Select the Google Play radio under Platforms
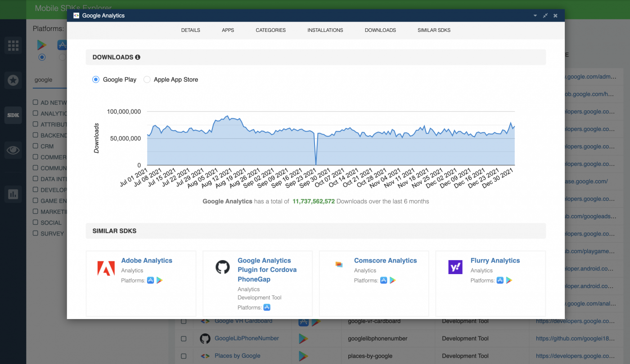This screenshot has width=630, height=364. click(x=42, y=57)
